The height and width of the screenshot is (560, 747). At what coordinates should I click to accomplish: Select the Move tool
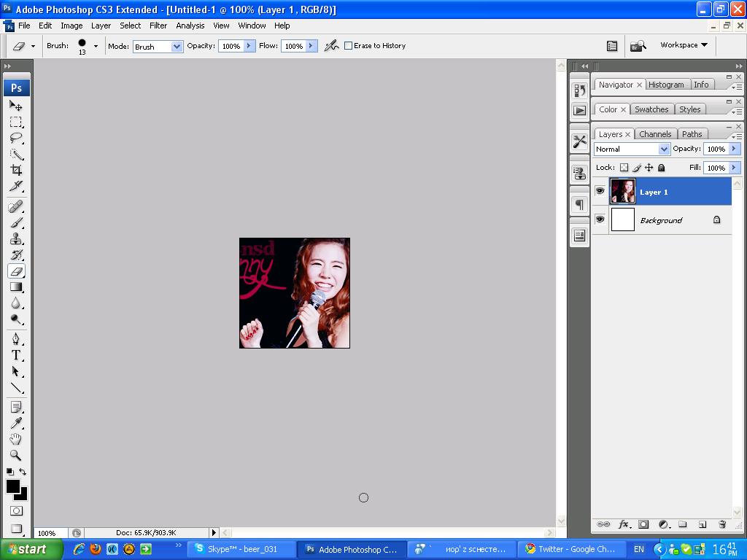[x=16, y=106]
